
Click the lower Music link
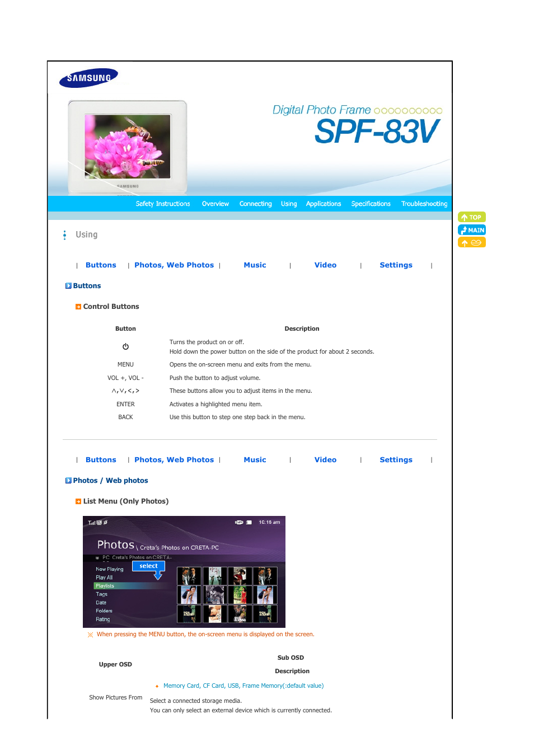pos(255,460)
